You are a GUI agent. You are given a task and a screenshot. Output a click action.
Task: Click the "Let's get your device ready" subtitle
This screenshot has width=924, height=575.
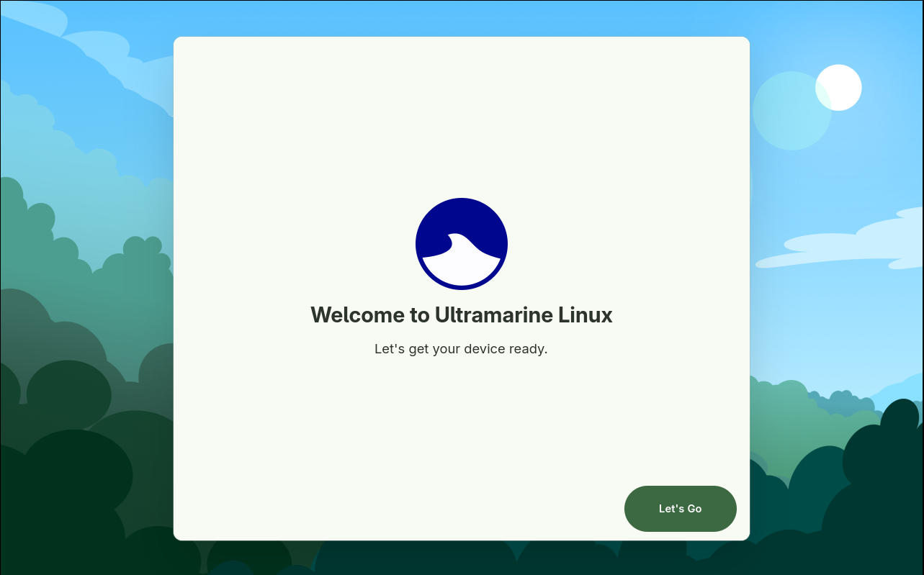tap(461, 349)
